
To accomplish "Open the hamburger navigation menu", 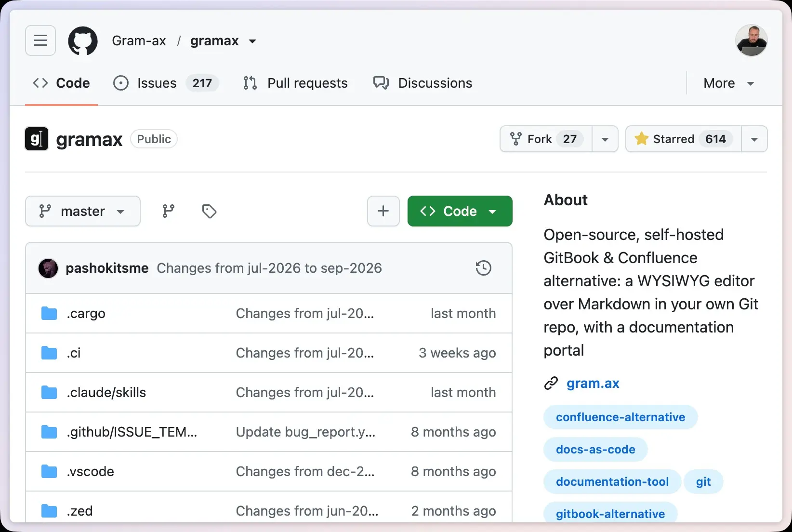I will pyautogui.click(x=40, y=40).
